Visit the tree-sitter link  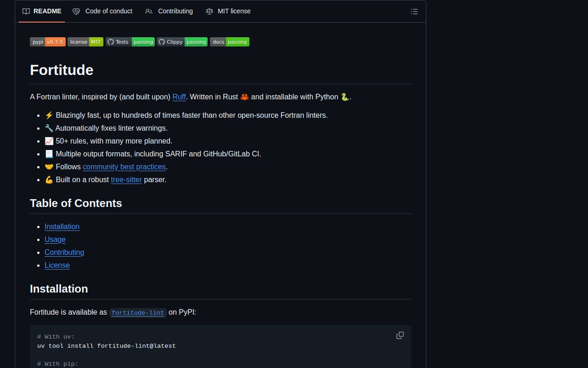tap(126, 179)
